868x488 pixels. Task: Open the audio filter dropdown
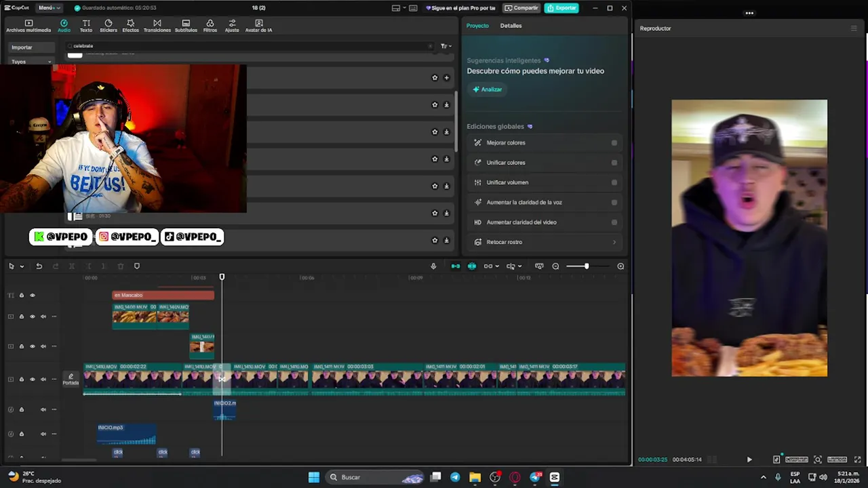446,46
